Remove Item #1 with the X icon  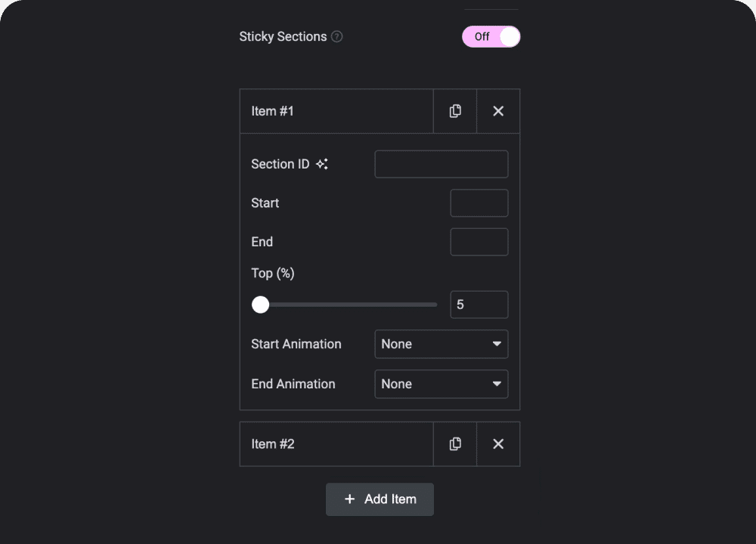(498, 111)
